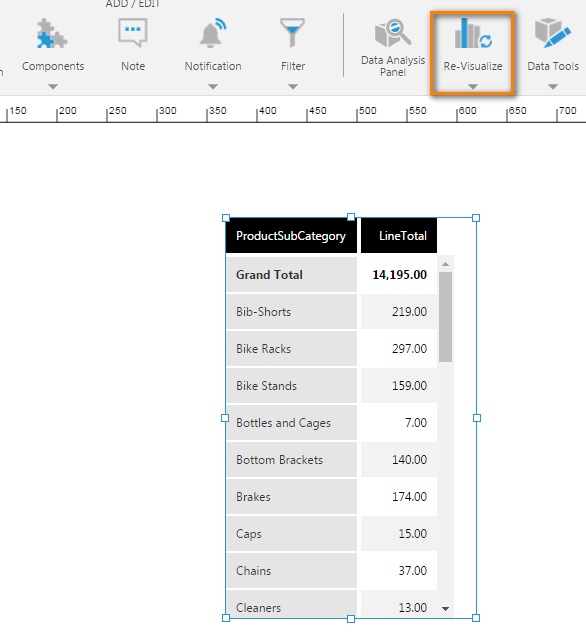Click the table scrollbar down arrow
Image resolution: width=586 pixels, height=632 pixels.
[445, 609]
